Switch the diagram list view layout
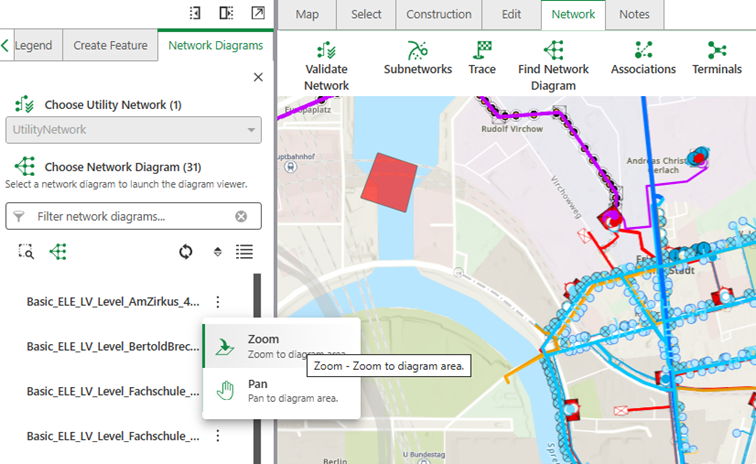Viewport: 756px width, 464px height. point(244,252)
